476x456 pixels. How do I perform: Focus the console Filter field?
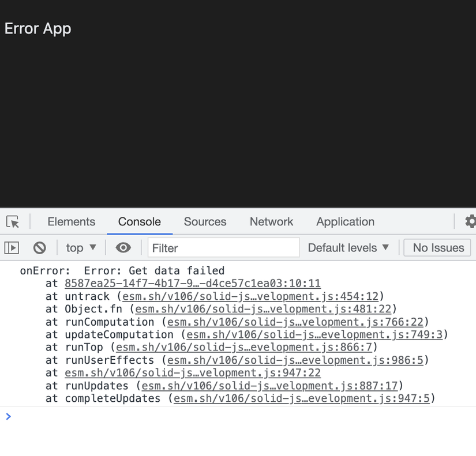tap(224, 248)
